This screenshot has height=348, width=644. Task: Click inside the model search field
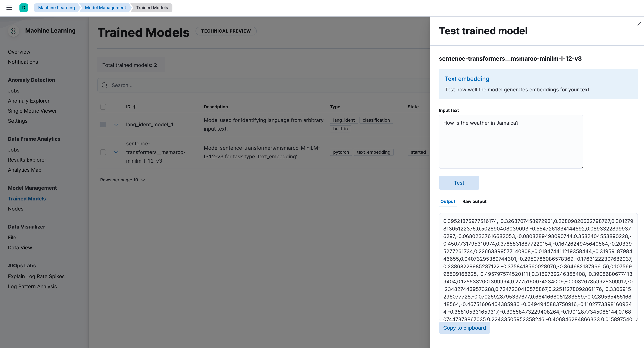point(175,85)
